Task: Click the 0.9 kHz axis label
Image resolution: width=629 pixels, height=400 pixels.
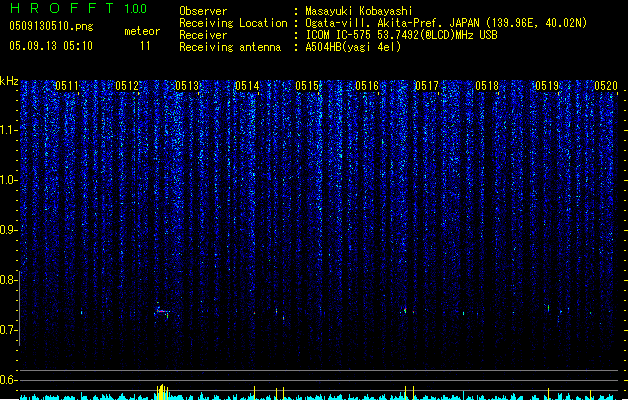Action: coord(8,230)
